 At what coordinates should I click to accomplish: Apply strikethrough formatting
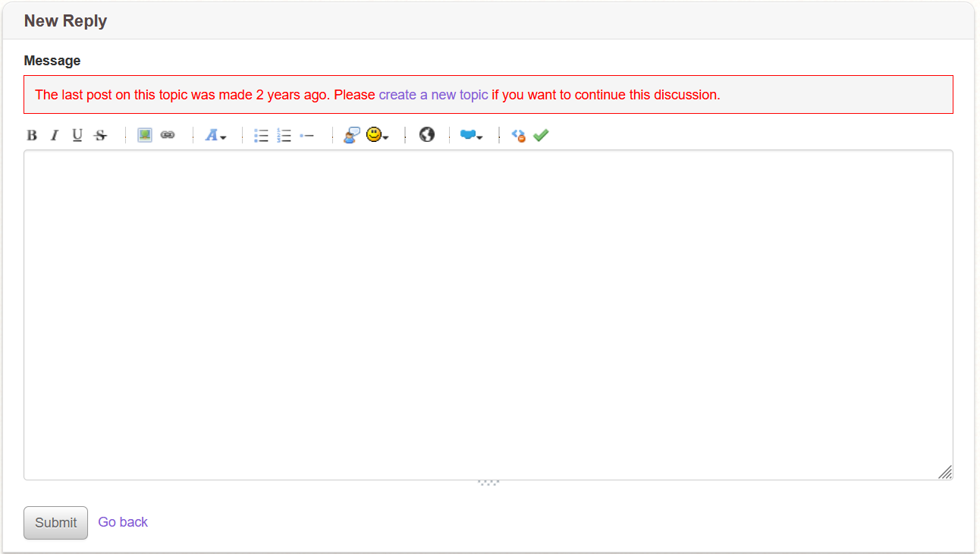[x=100, y=135]
